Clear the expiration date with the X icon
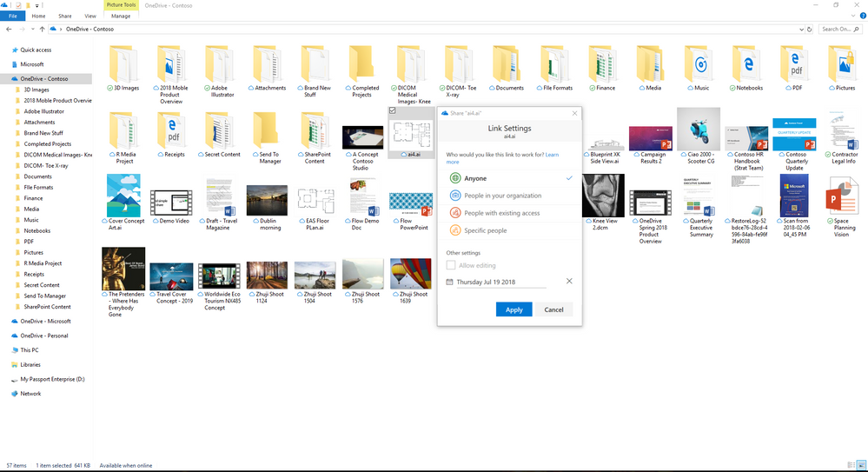 coord(569,282)
